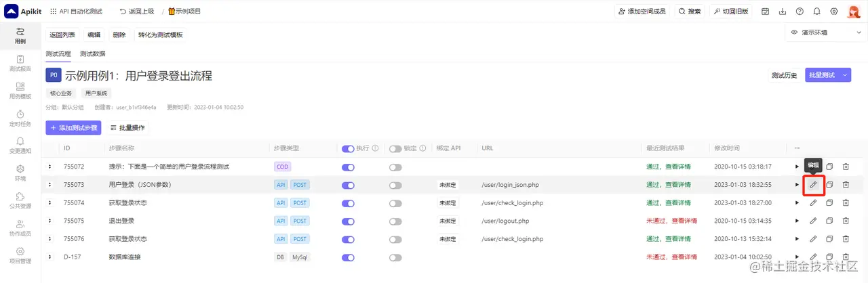868x283 pixels.
Task: Switch to the 测试数据 tab
Action: click(92, 53)
